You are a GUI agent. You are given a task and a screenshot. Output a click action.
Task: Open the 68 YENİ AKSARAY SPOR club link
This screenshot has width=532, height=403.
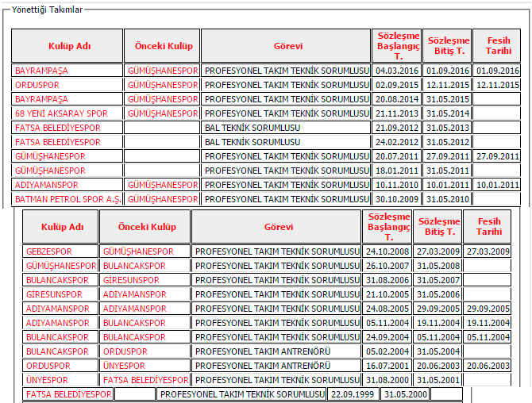click(61, 113)
